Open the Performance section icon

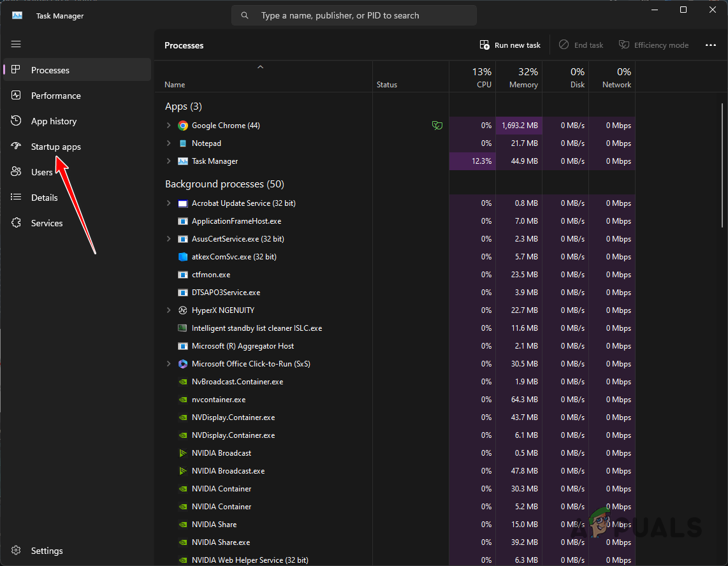pos(15,96)
